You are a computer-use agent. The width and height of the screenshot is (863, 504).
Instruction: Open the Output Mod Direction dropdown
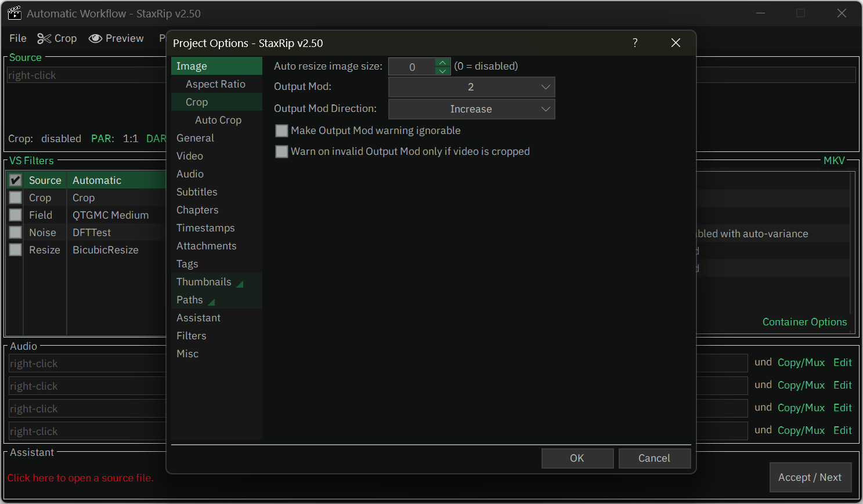471,109
